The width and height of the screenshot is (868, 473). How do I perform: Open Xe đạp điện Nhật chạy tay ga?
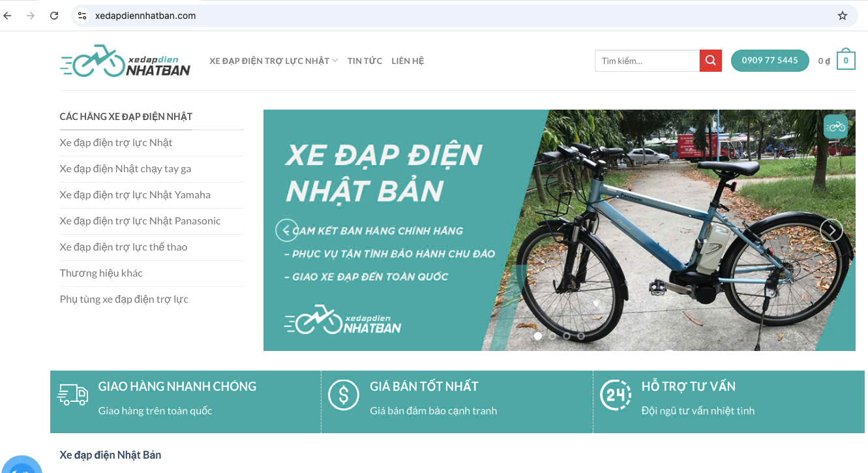[125, 169]
